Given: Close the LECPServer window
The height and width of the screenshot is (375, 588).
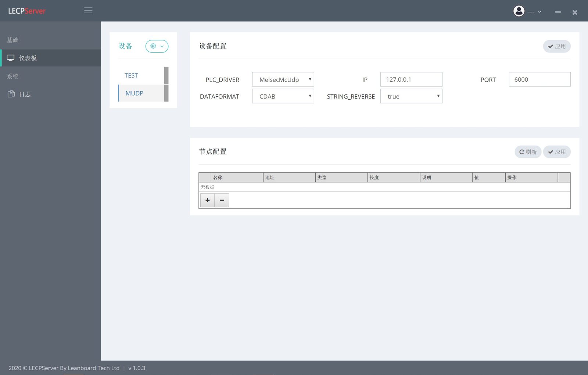Looking at the screenshot, I should click(575, 12).
